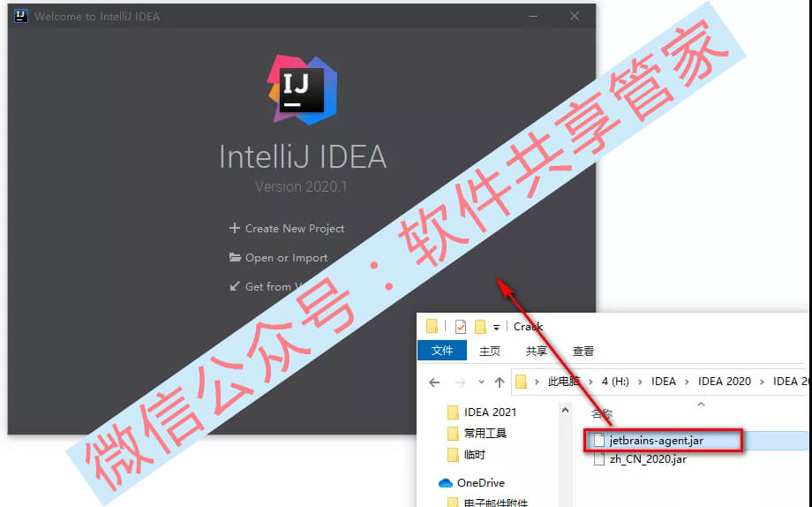Expand chevron after 此电脑 in breadcrumb

590,382
